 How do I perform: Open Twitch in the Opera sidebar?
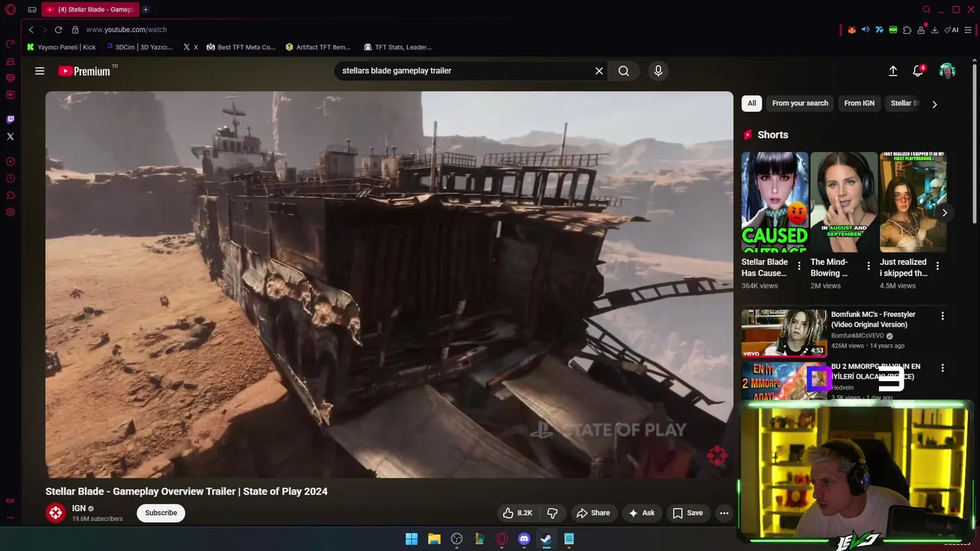point(10,119)
